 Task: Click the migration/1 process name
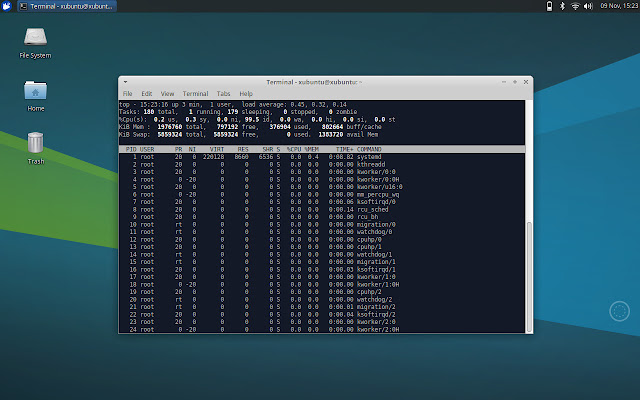[376, 262]
